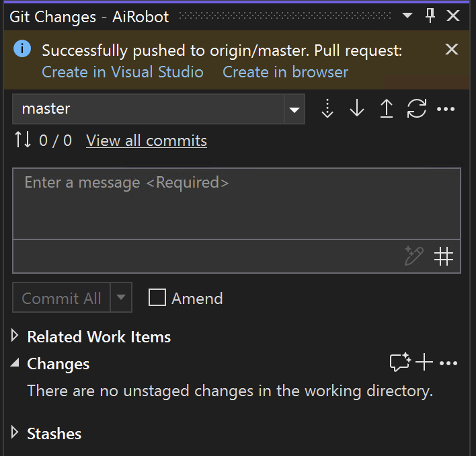
Task: Toggle the Amend checkbox
Action: pos(157,297)
